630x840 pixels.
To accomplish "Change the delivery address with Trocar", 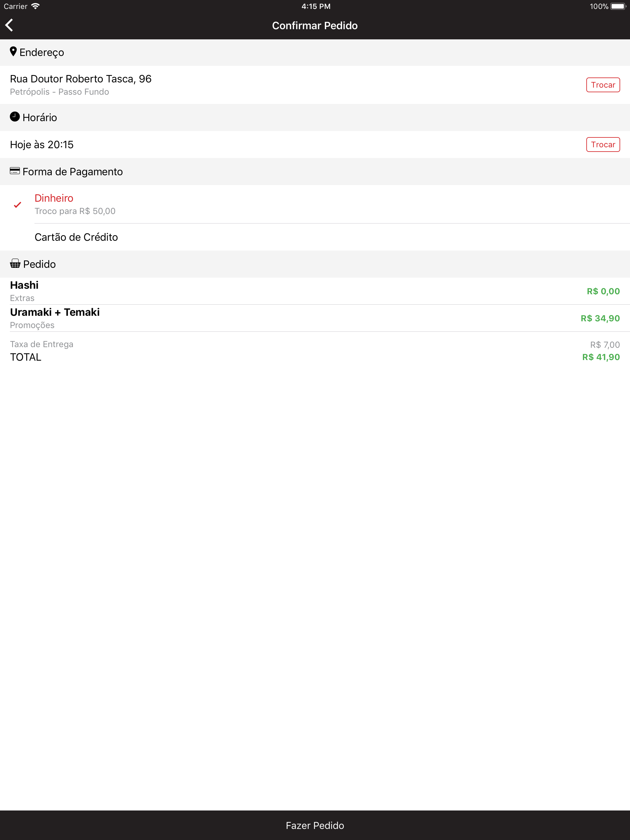I will pyautogui.click(x=603, y=85).
